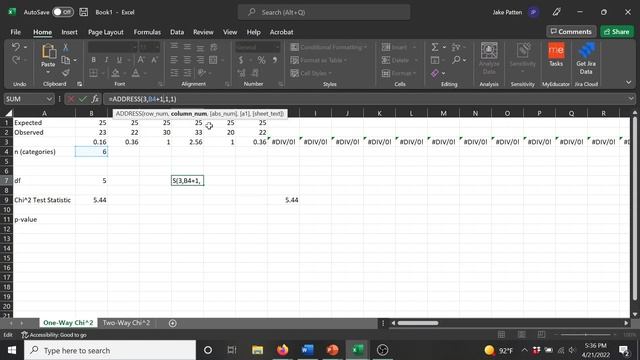Collapse the ribbon with chevron arrow
Screen dimensions: 640x360
(x=629, y=82)
